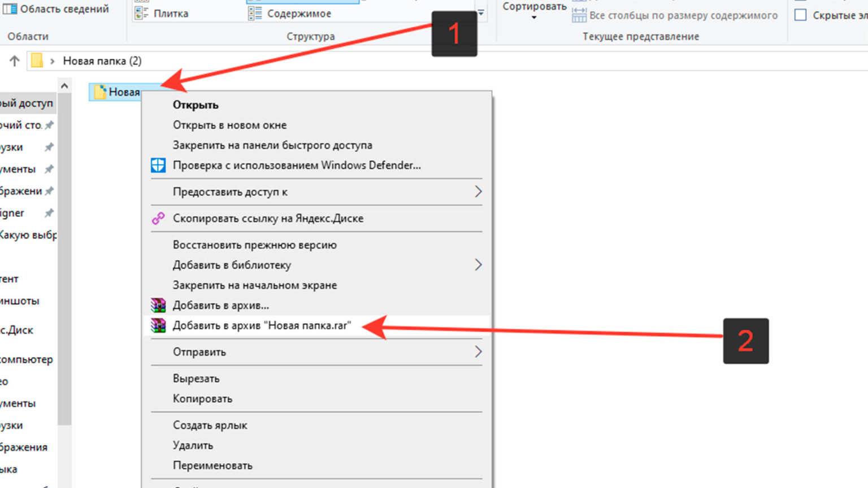Toggle the 'Скрытые элементы' checkbox
This screenshot has height=488, width=868.
point(800,15)
